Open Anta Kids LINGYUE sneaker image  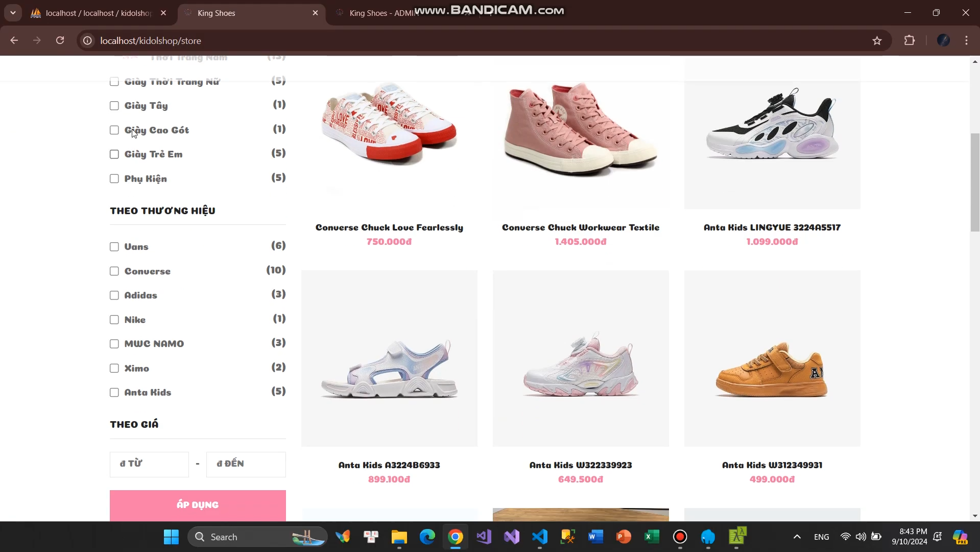click(x=772, y=133)
